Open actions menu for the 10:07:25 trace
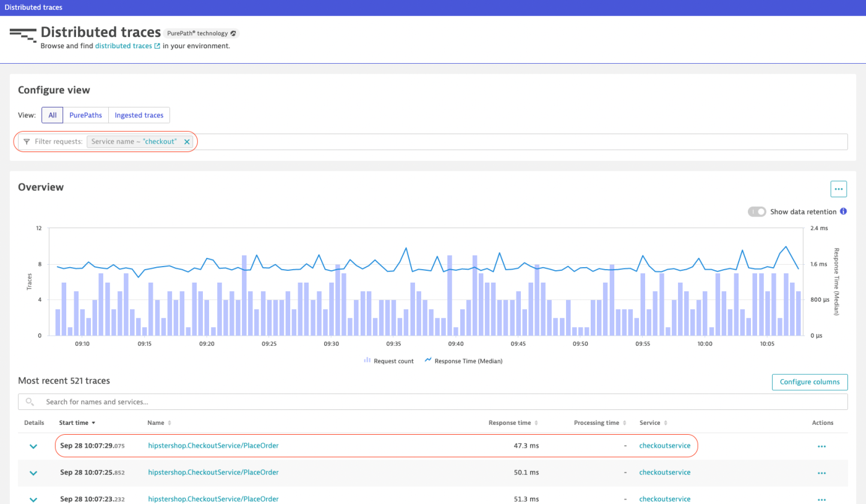 [x=821, y=472]
